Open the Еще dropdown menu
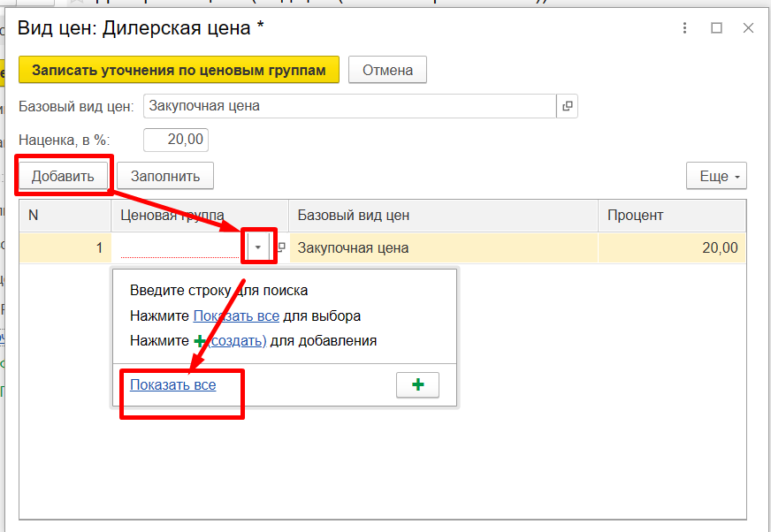Screen dimensions: 771x532 pyautogui.click(x=716, y=176)
